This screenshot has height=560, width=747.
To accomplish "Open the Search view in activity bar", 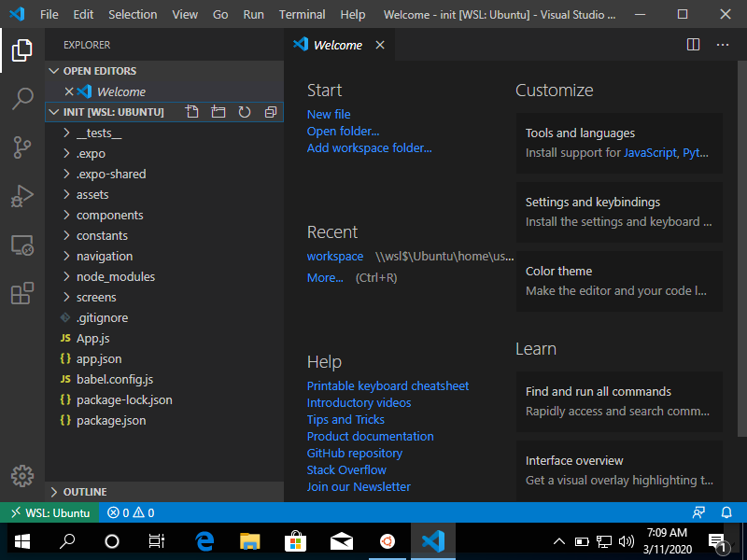I will coord(21,99).
